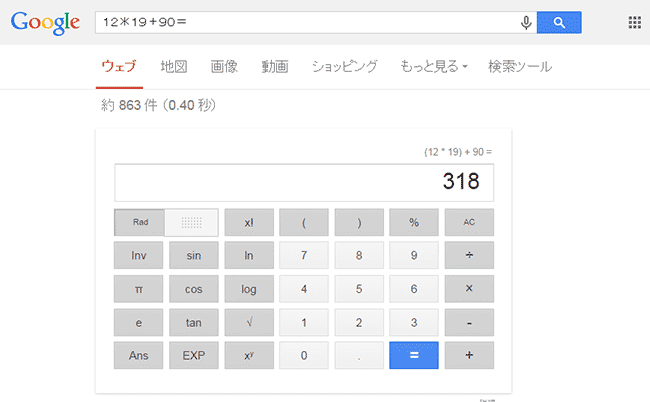Open the ショッピング tab

[x=344, y=66]
